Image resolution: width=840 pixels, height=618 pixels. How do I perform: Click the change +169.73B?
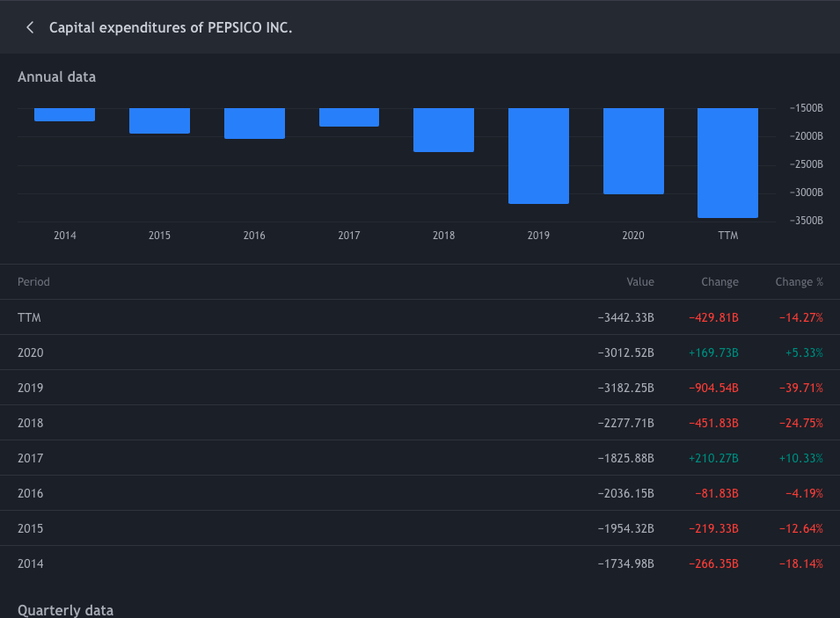coord(713,353)
